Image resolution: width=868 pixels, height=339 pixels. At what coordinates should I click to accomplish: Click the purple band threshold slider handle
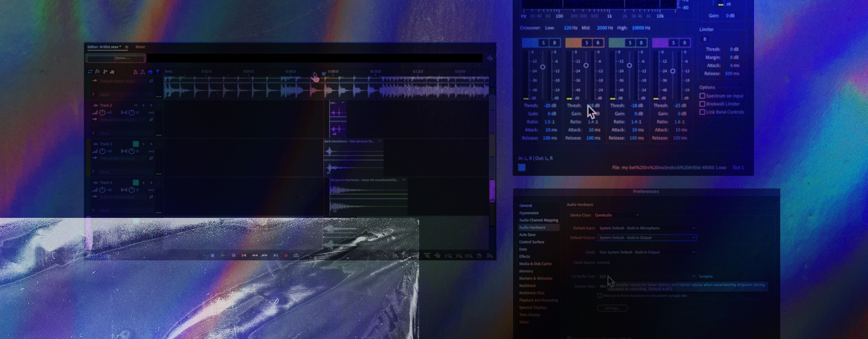(673, 71)
